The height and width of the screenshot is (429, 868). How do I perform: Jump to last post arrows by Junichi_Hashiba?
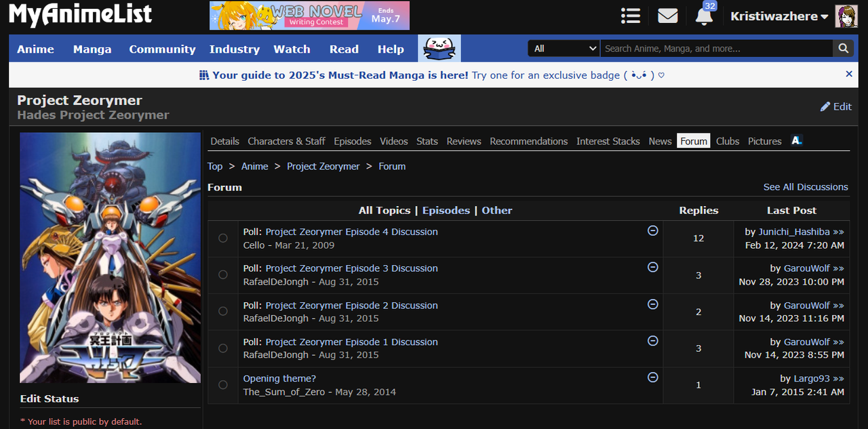click(839, 232)
